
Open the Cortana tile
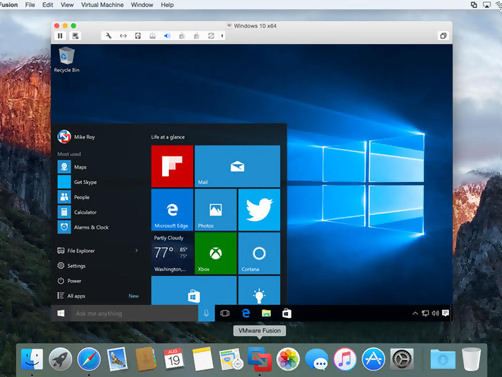click(259, 253)
